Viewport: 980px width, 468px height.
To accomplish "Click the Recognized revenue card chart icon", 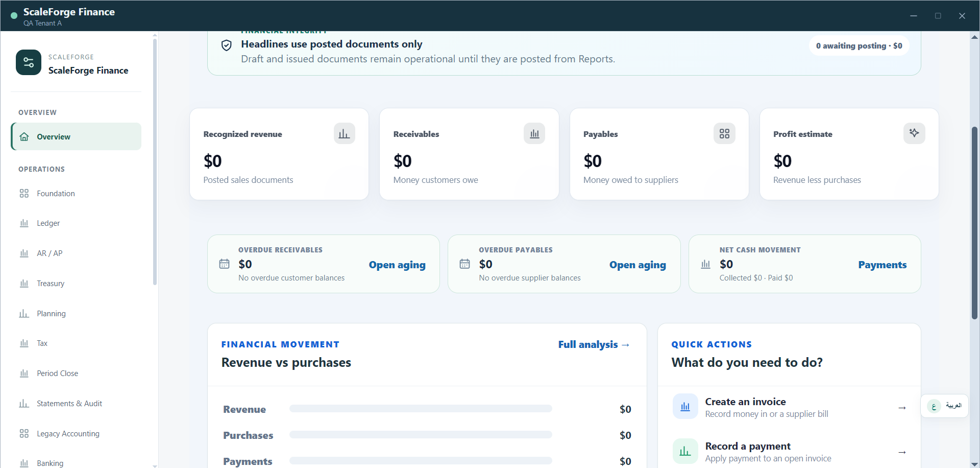I will pyautogui.click(x=345, y=134).
